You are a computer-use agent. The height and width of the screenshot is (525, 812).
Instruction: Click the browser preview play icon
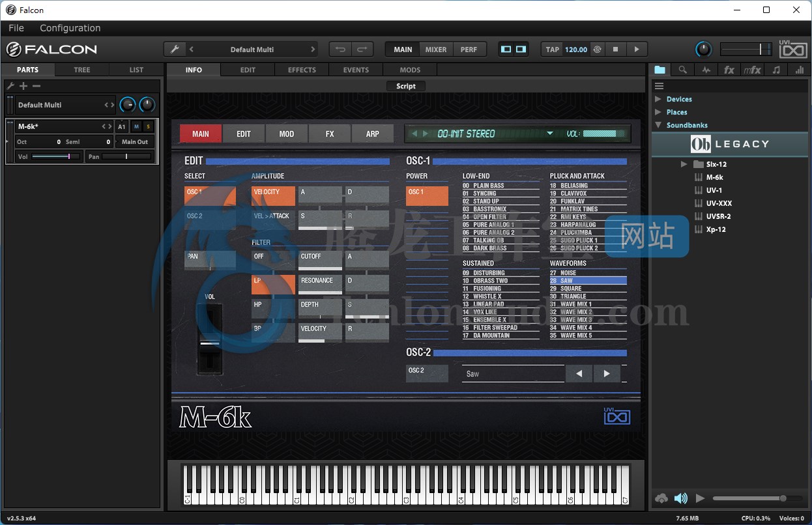coord(701,498)
